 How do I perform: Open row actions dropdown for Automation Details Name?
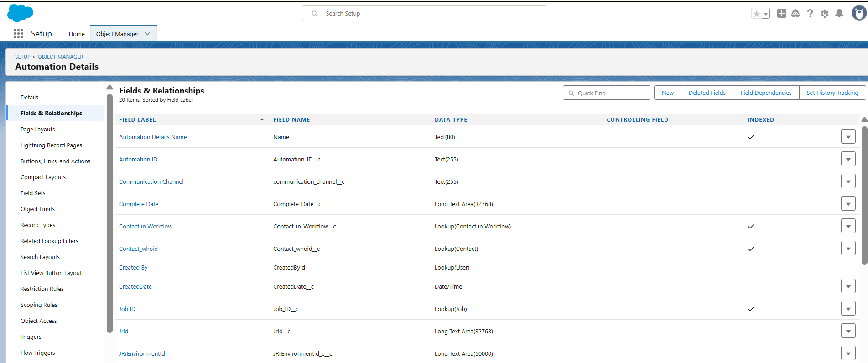848,136
